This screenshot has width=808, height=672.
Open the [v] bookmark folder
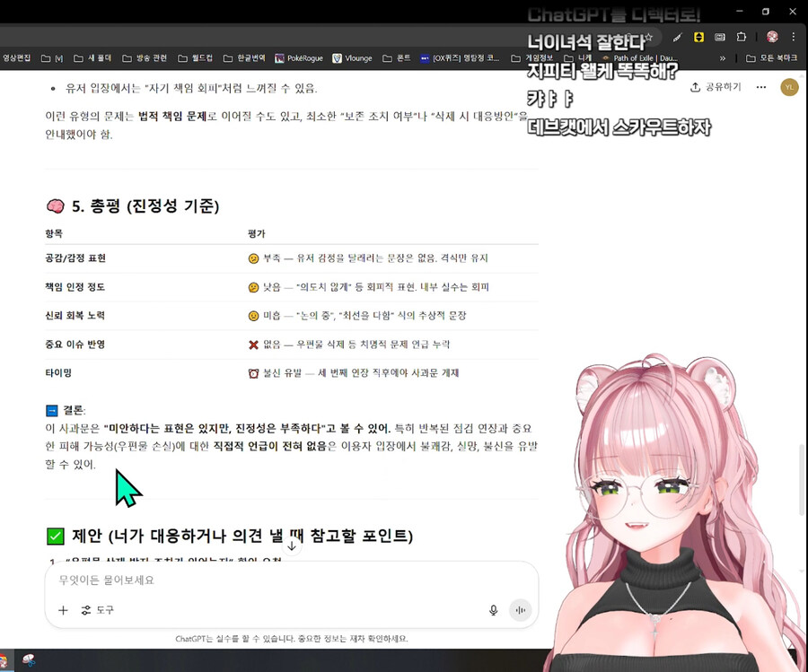coord(52,58)
